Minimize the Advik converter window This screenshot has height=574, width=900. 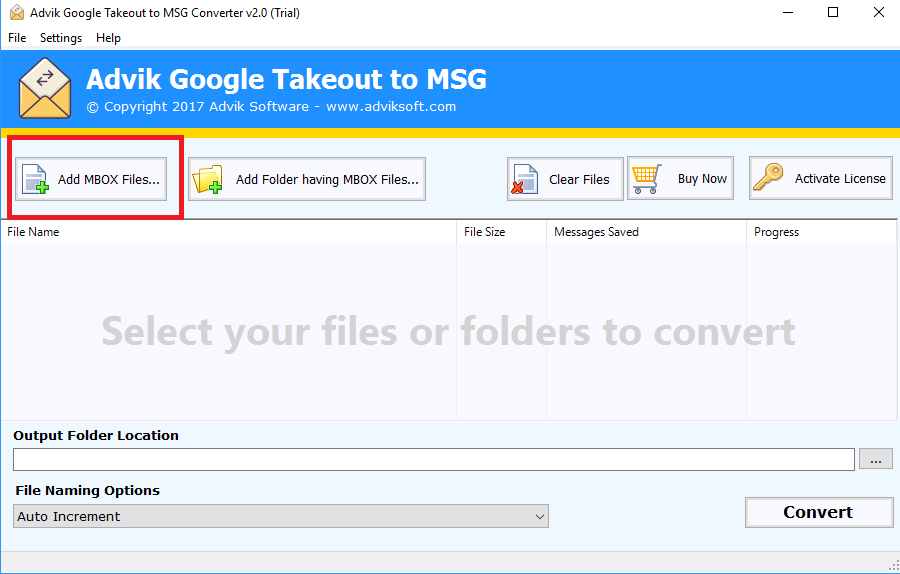(x=788, y=12)
